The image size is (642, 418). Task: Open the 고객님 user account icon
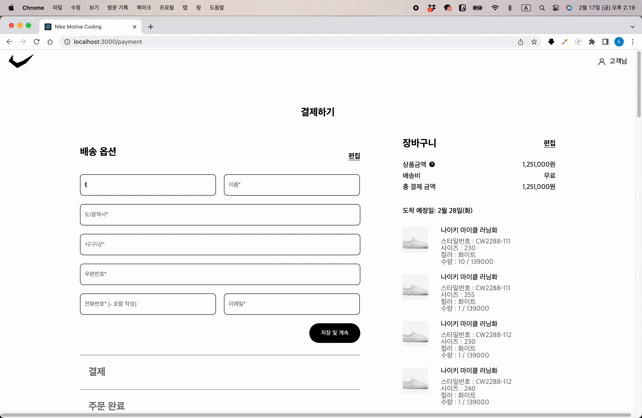coord(601,61)
